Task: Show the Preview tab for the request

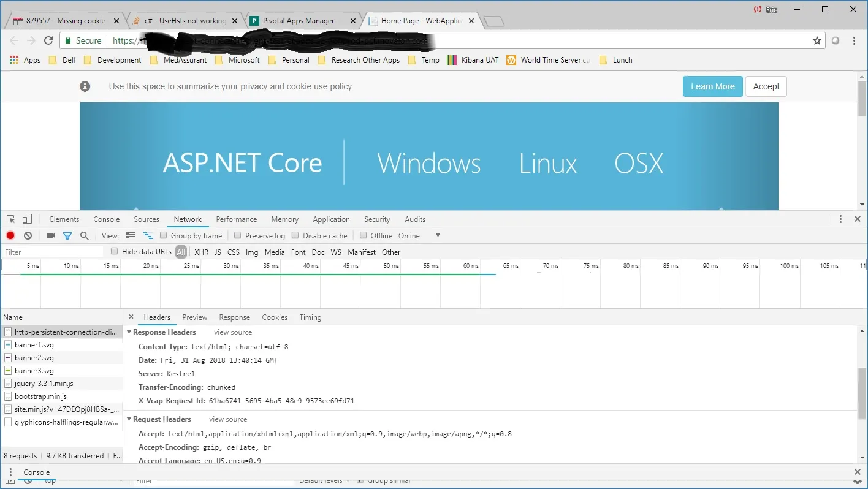Action: click(x=195, y=317)
